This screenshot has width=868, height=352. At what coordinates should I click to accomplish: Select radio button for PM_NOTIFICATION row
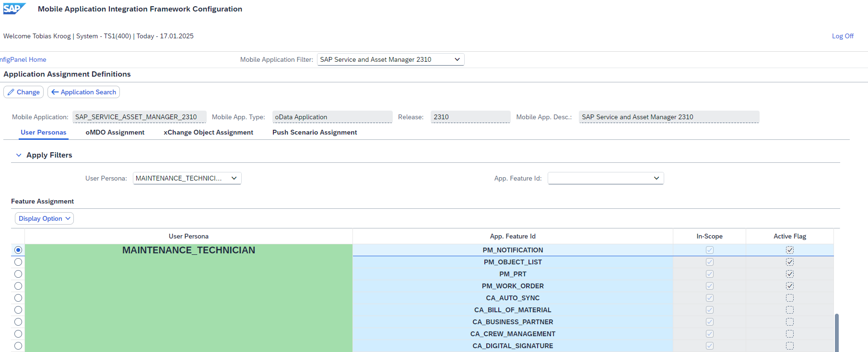[18, 250]
